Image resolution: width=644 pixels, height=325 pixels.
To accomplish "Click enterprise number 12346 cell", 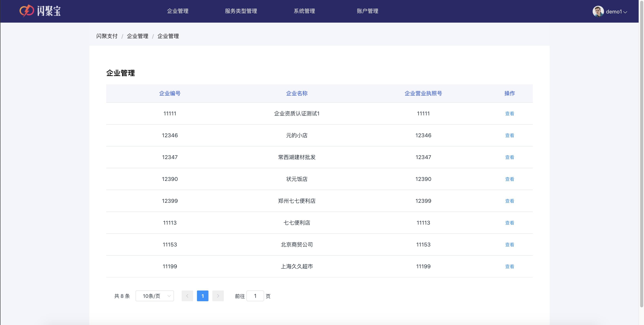I will point(170,135).
